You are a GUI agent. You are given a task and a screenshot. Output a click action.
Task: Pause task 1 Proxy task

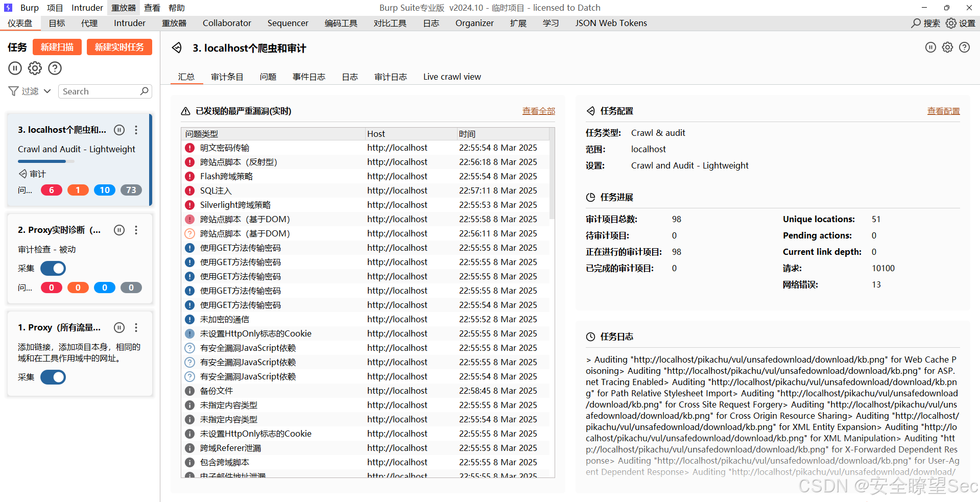(x=119, y=327)
